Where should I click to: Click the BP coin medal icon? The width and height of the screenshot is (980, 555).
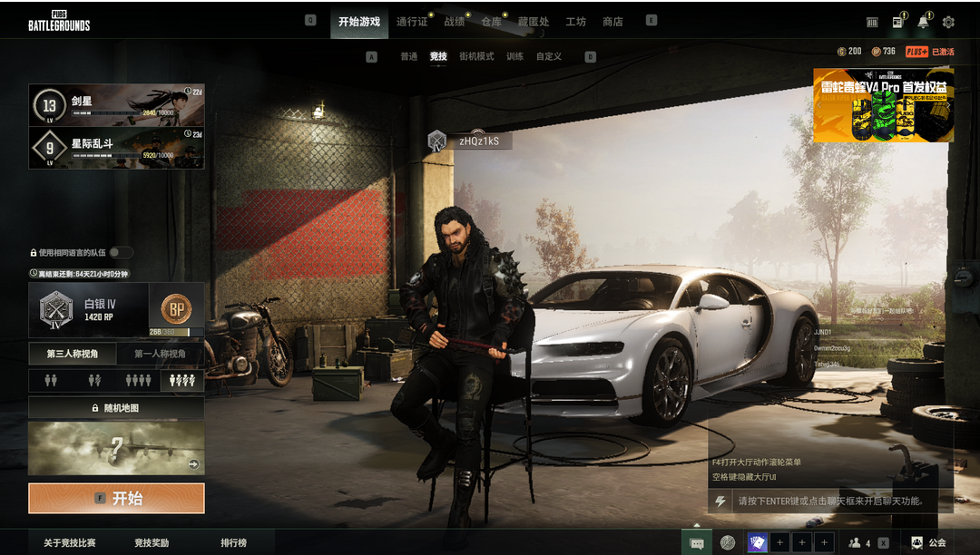pos(176,309)
